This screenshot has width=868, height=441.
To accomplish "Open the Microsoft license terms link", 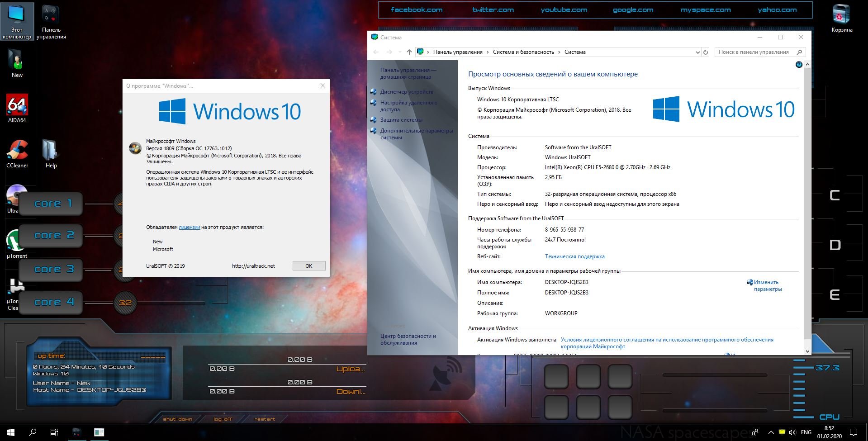I will click(667, 343).
